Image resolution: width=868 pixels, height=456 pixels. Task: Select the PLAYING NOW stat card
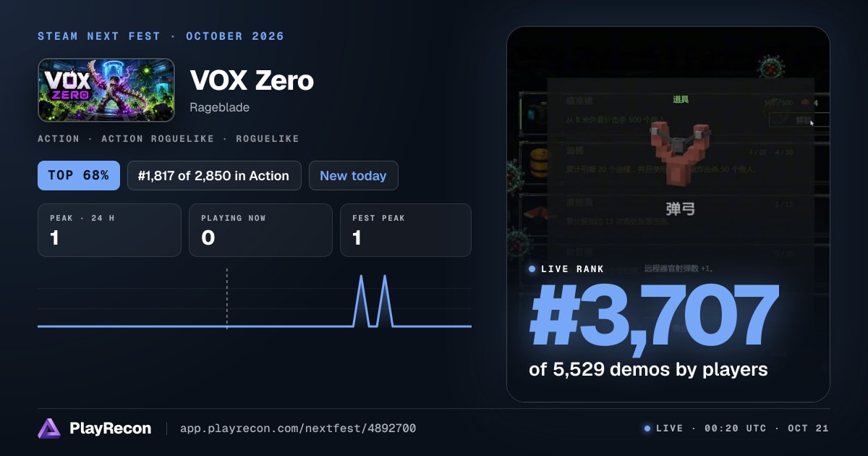[x=260, y=230]
